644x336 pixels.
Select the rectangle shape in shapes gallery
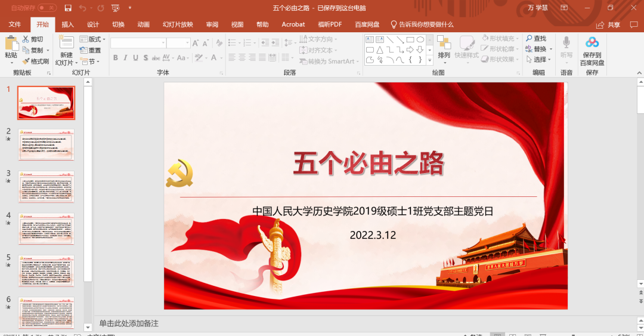click(410, 40)
